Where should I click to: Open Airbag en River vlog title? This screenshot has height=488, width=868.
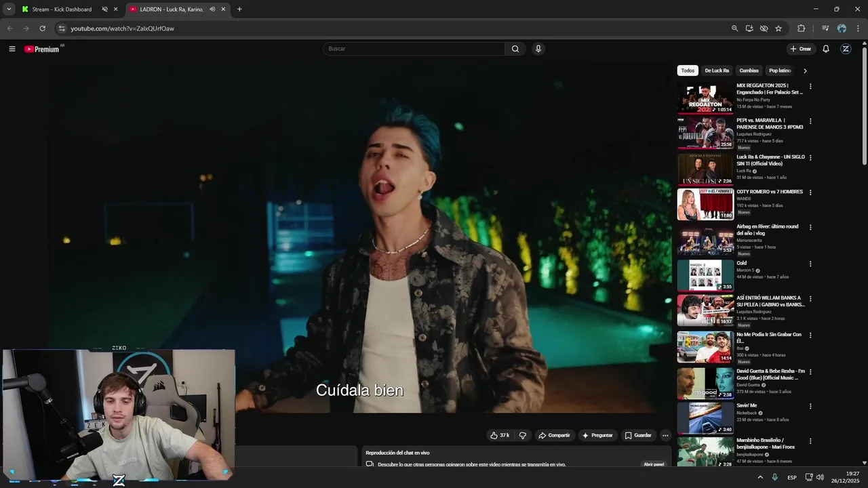768,230
